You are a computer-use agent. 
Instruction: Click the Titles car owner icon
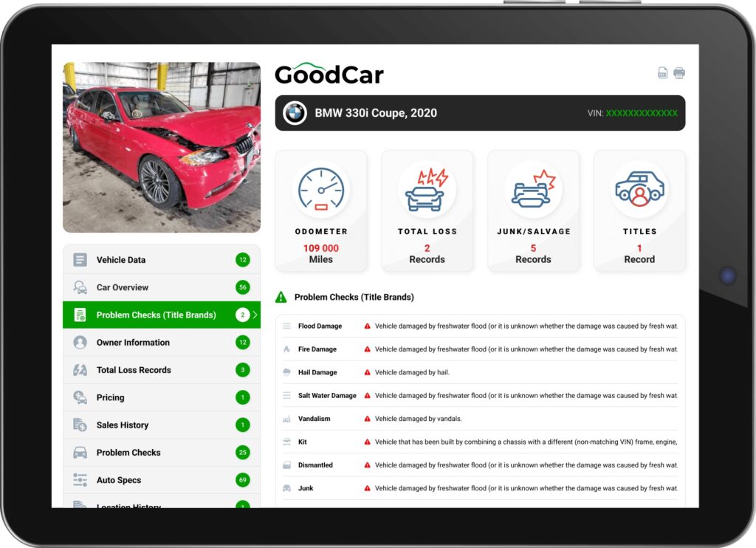(x=639, y=190)
